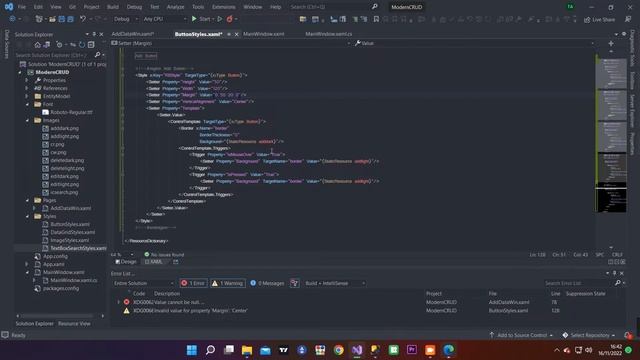Switch to the MainWindow.xaml tab

264,34
